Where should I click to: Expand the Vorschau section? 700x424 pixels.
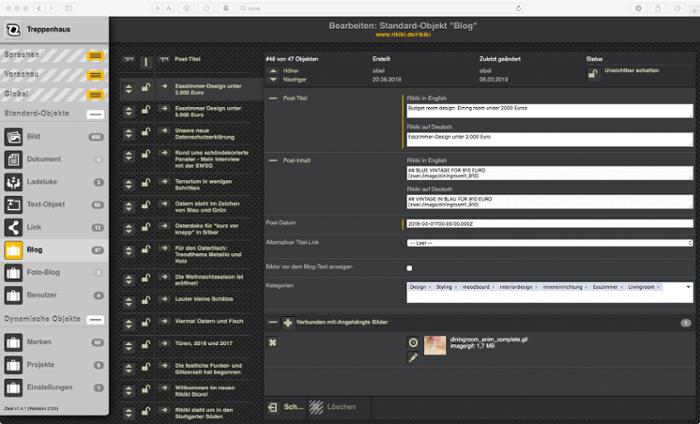[95, 75]
